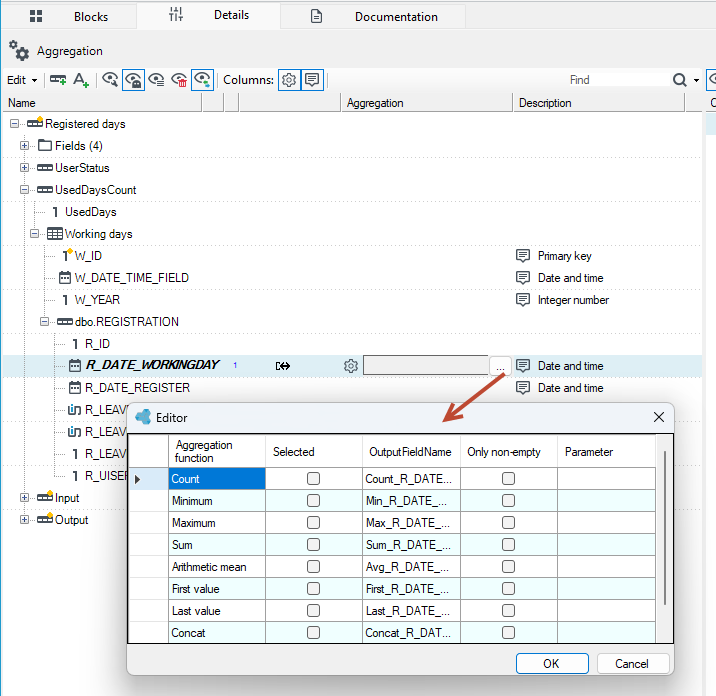This screenshot has height=696, width=716.
Task: Click the Max_R_DATE_... output field name cell
Action: pos(411,523)
